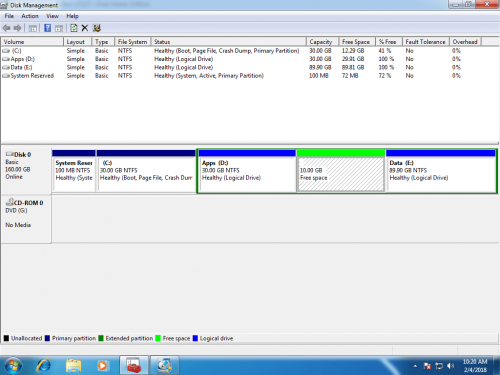
Task: Click Healthy (Logical Drive) status for Apps (D:)
Action: tap(184, 59)
